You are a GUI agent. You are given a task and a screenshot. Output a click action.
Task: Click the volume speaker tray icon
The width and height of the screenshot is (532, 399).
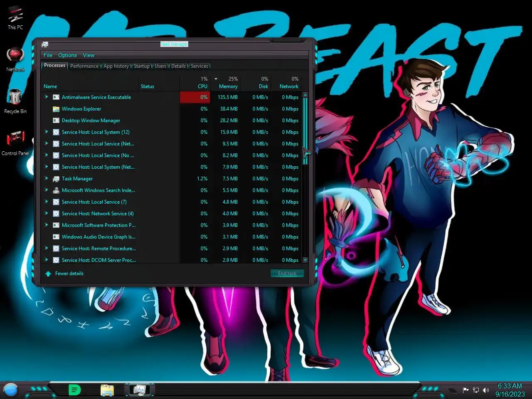point(486,390)
